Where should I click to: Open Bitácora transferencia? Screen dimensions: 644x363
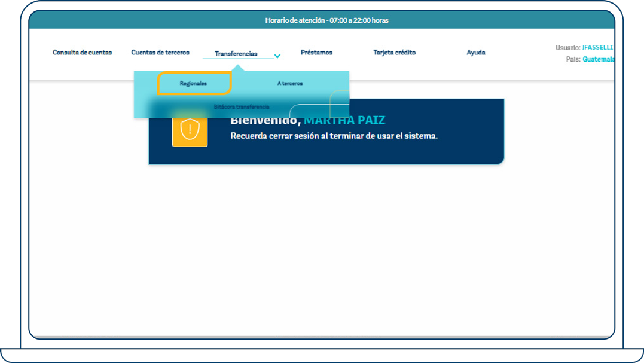[242, 106]
